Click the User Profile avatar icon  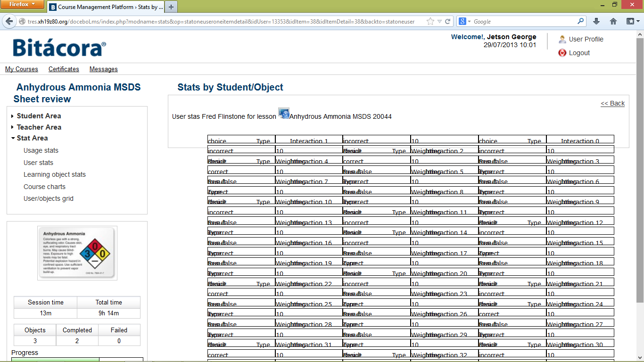(x=562, y=39)
